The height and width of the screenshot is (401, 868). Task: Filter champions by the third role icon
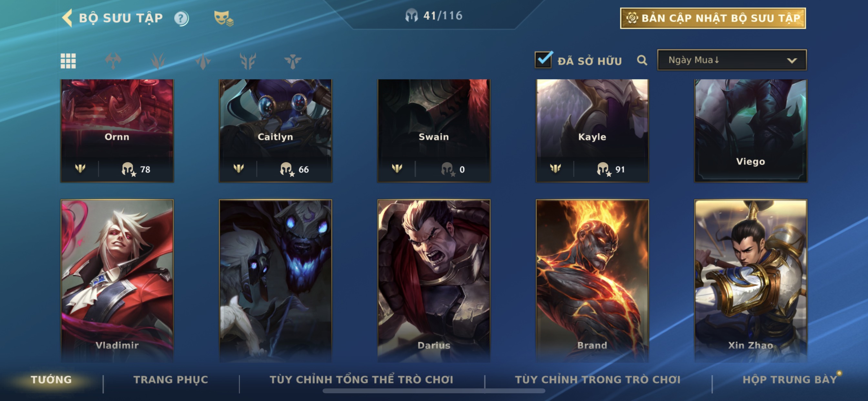pyautogui.click(x=203, y=61)
